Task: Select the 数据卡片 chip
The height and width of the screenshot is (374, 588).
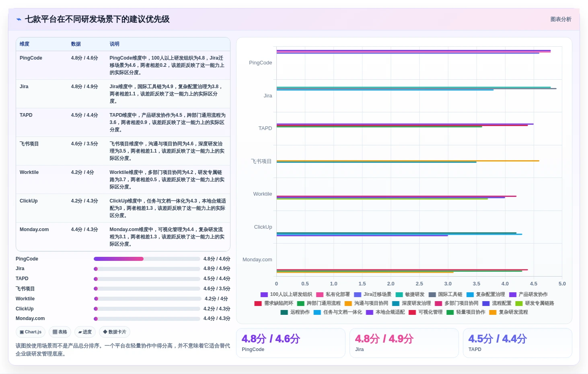Action: [x=115, y=332]
